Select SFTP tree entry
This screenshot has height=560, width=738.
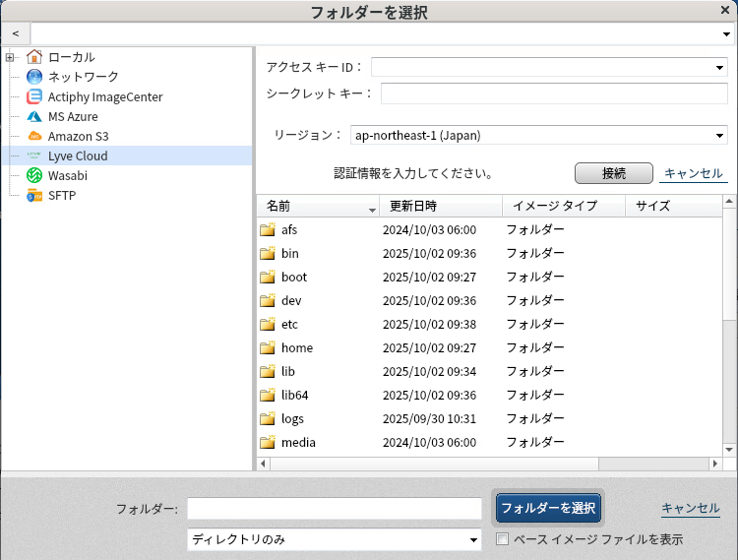62,195
